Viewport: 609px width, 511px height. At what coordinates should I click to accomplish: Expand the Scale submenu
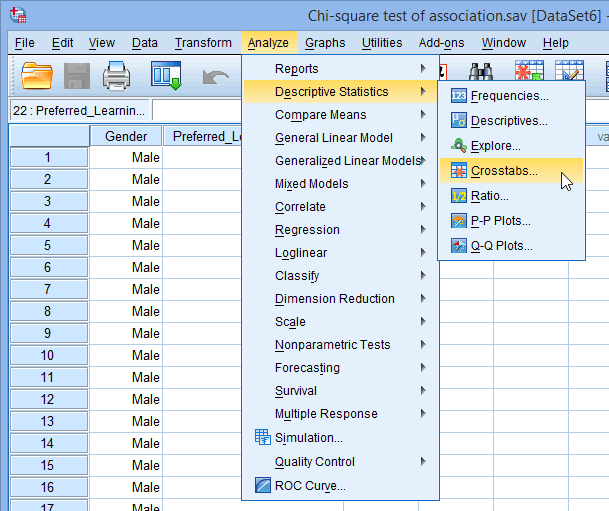coord(340,322)
